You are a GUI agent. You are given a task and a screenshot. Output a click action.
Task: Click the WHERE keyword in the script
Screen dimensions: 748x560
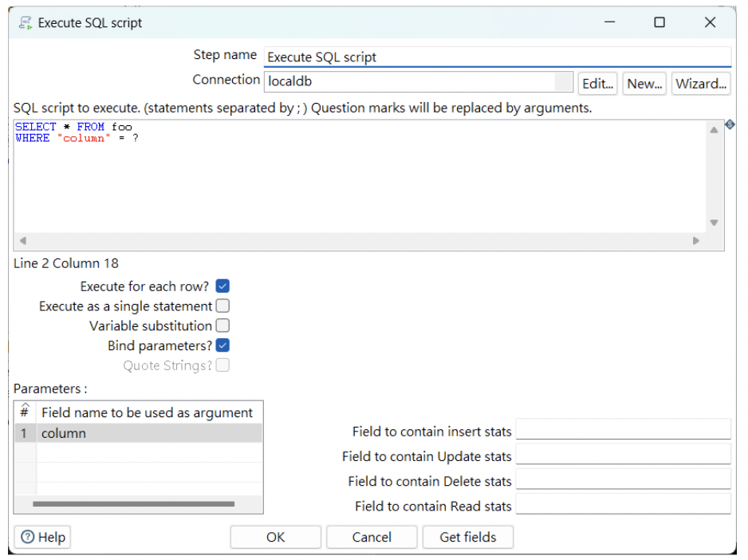[33, 138]
